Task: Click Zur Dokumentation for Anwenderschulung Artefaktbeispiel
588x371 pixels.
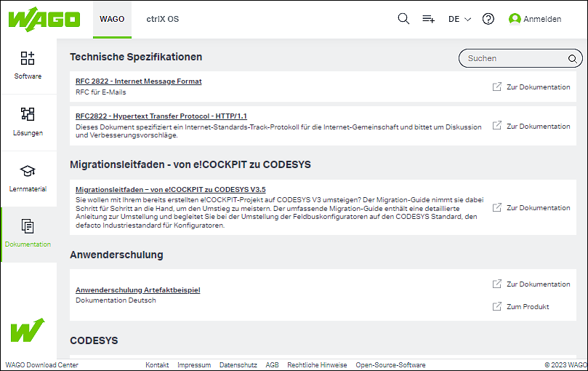Action: coord(538,284)
